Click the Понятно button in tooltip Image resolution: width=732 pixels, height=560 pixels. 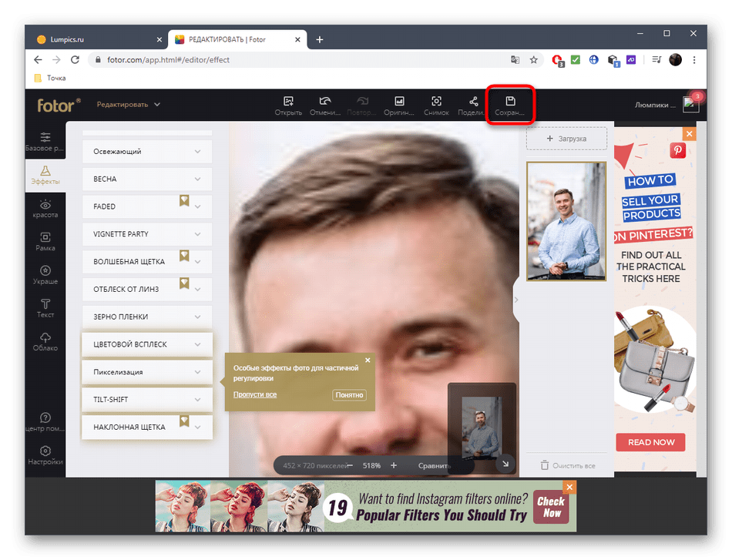click(x=349, y=395)
